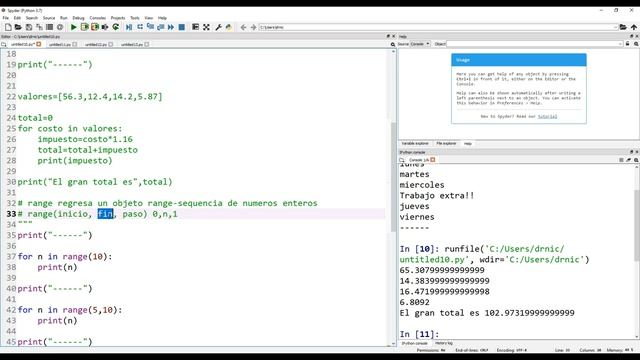640x360 pixels.
Task: Click the @ symbol toolbar icon
Action: [60, 27]
